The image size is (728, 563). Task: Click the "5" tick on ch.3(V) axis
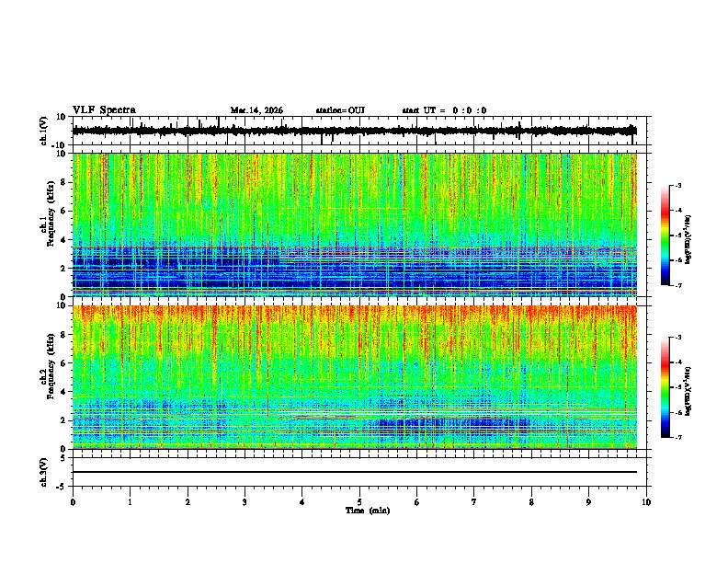coord(63,458)
